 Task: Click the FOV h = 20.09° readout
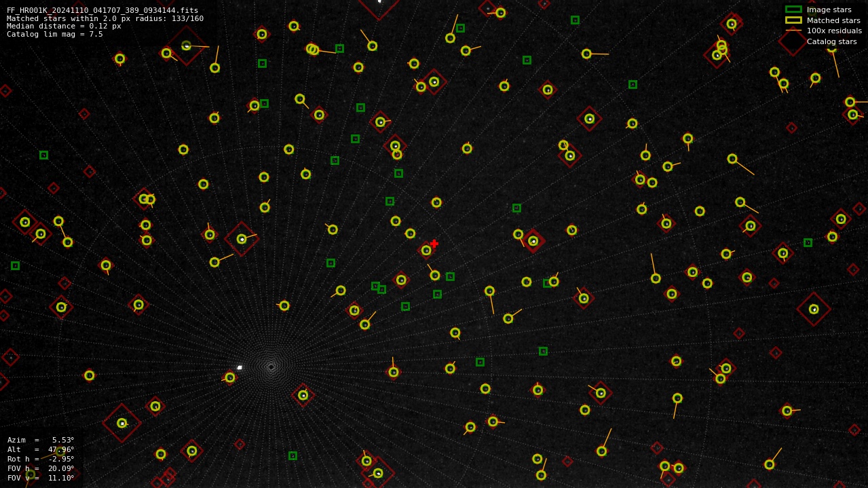[41, 468]
